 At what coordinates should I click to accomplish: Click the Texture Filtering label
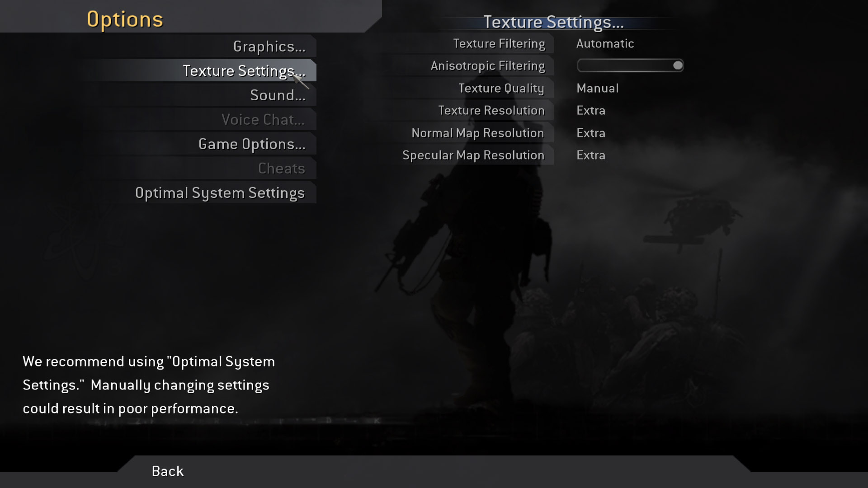(499, 44)
